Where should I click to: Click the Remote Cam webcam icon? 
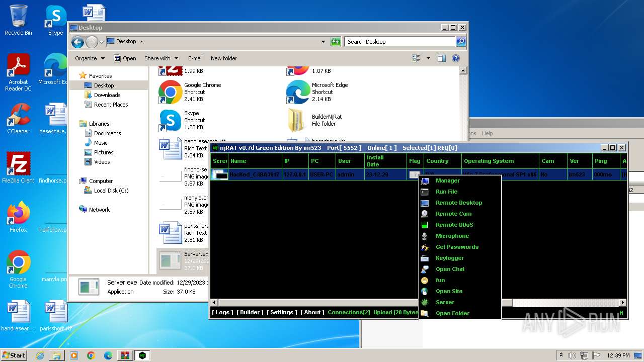(x=425, y=214)
